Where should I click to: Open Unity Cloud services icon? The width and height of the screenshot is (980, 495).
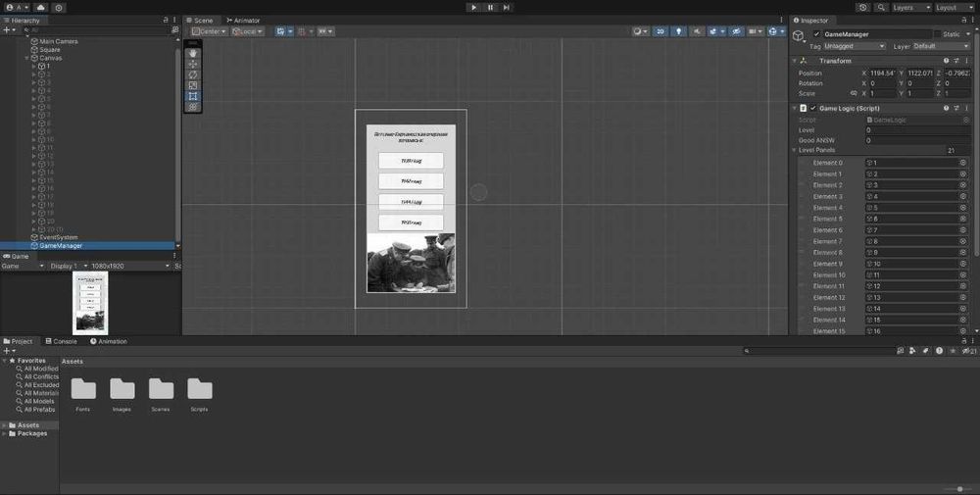coord(40,8)
